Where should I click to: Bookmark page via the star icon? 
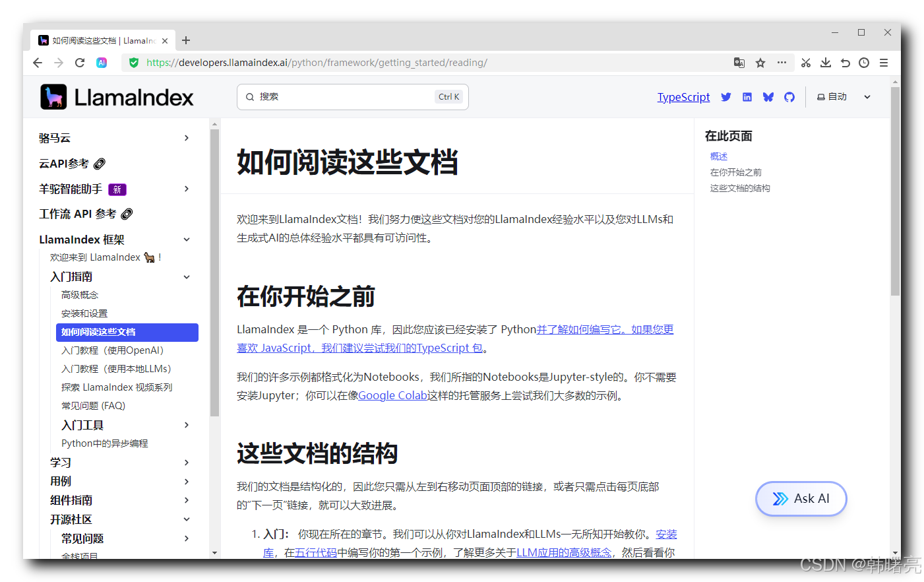(x=760, y=62)
